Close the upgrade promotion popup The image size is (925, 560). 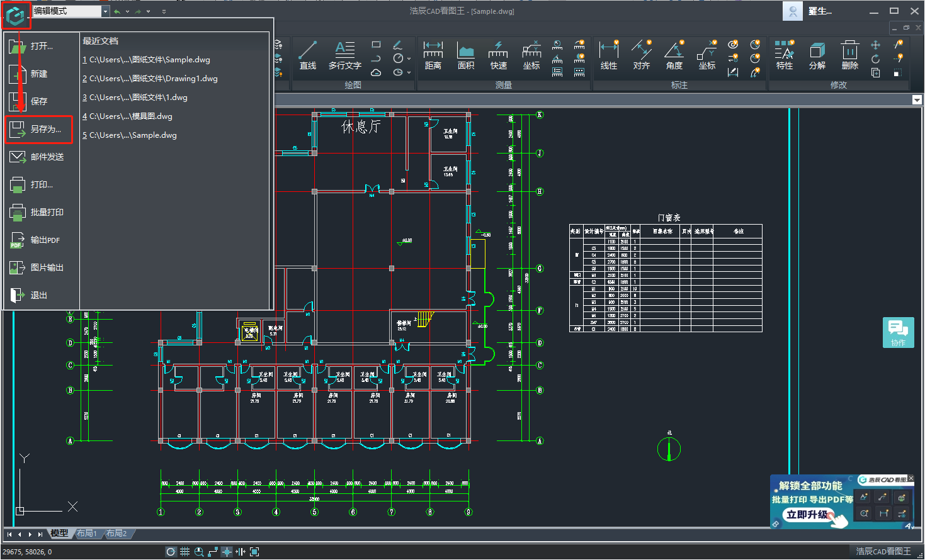click(x=911, y=479)
